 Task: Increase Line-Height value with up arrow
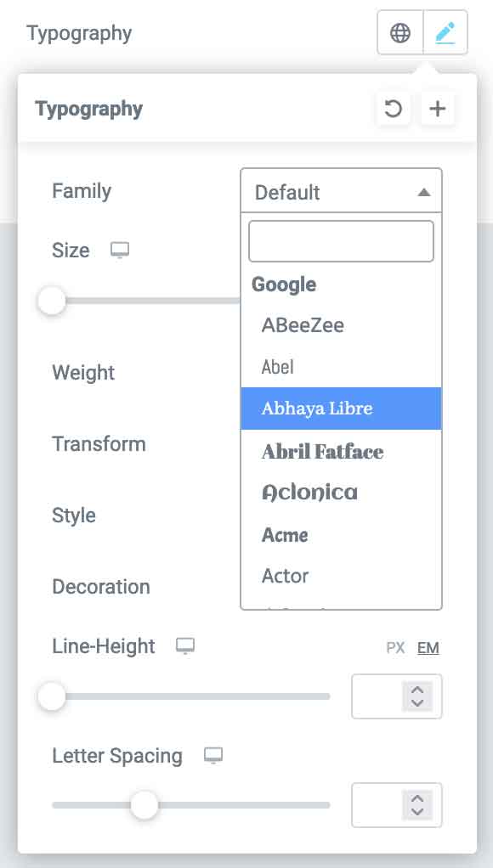[417, 690]
